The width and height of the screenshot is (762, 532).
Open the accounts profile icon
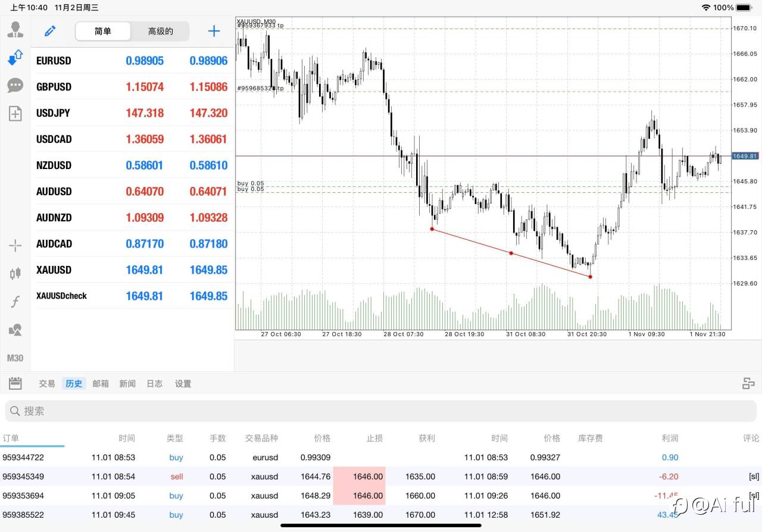[x=15, y=30]
